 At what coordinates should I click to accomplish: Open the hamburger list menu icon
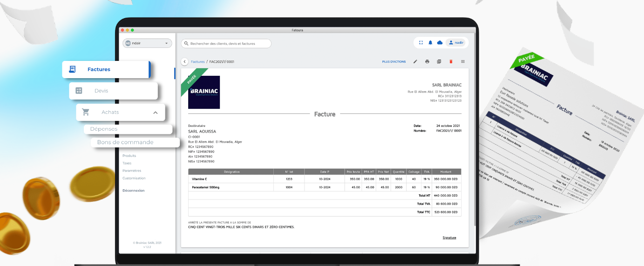tap(463, 61)
